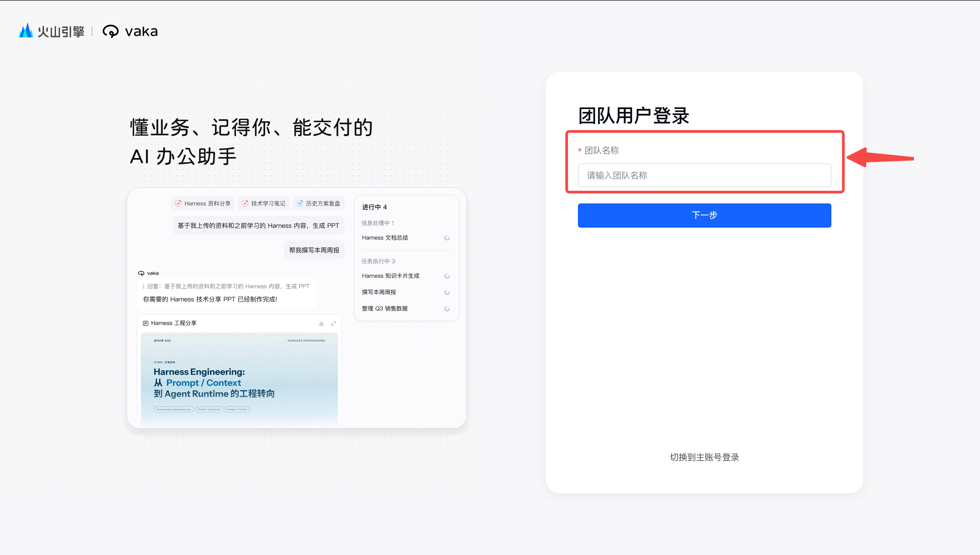980x555 pixels.
Task: Click the 火山引擎 Volcano Engine logo
Action: pyautogui.click(x=51, y=31)
